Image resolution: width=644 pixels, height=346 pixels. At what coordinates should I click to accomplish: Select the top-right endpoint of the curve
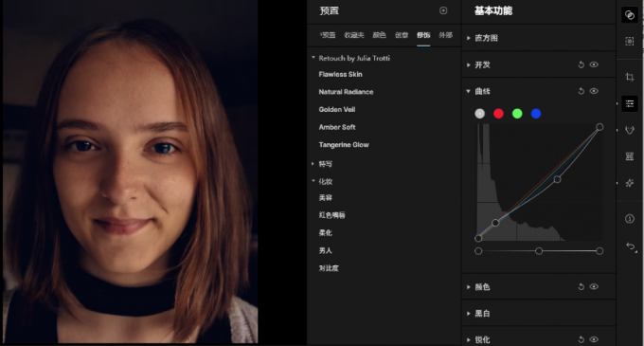click(599, 127)
